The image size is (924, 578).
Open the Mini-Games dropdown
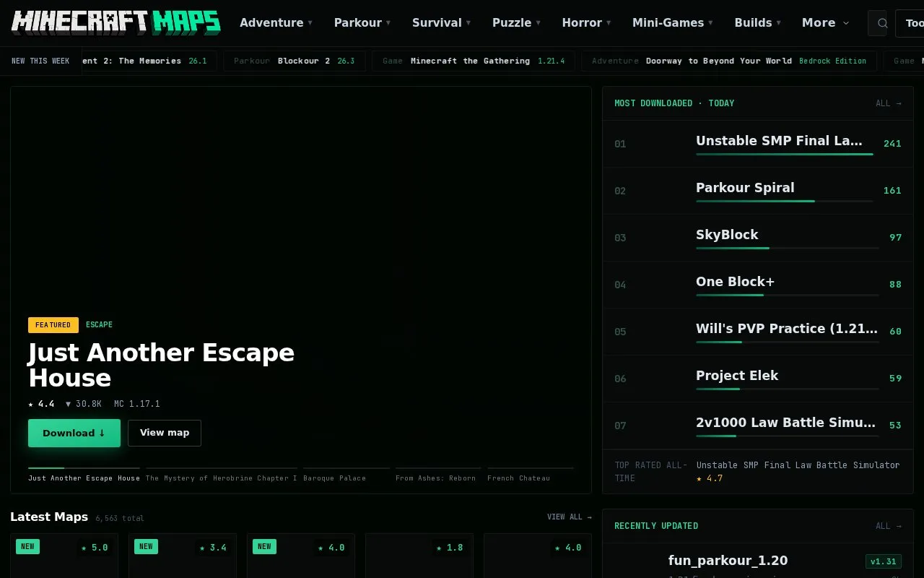(673, 22)
